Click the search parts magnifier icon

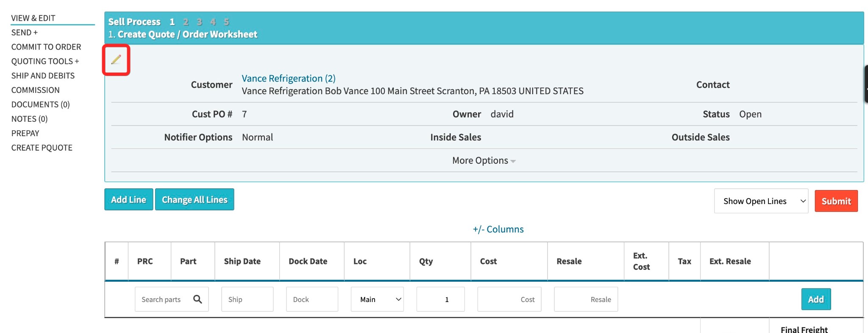coord(198,299)
